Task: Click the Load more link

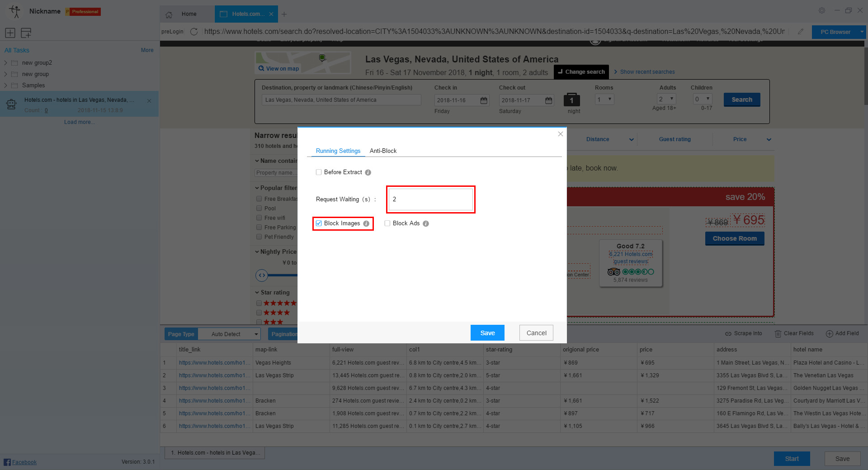Action: [79, 122]
